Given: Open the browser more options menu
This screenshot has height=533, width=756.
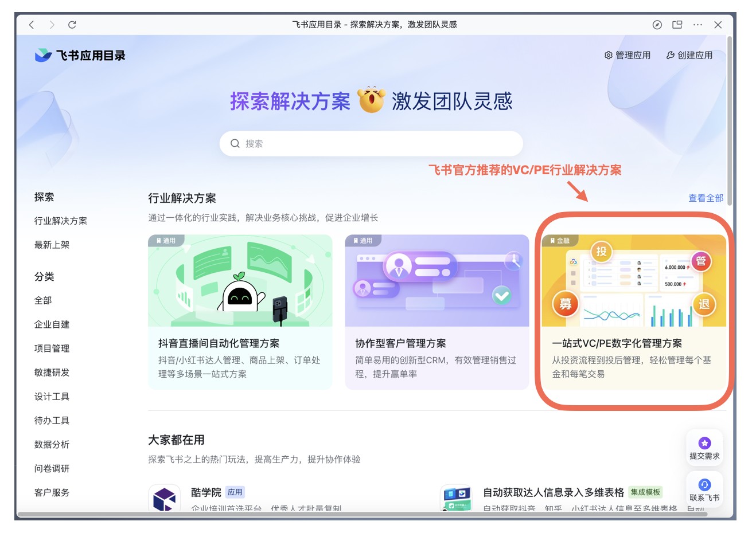Looking at the screenshot, I should (698, 25).
